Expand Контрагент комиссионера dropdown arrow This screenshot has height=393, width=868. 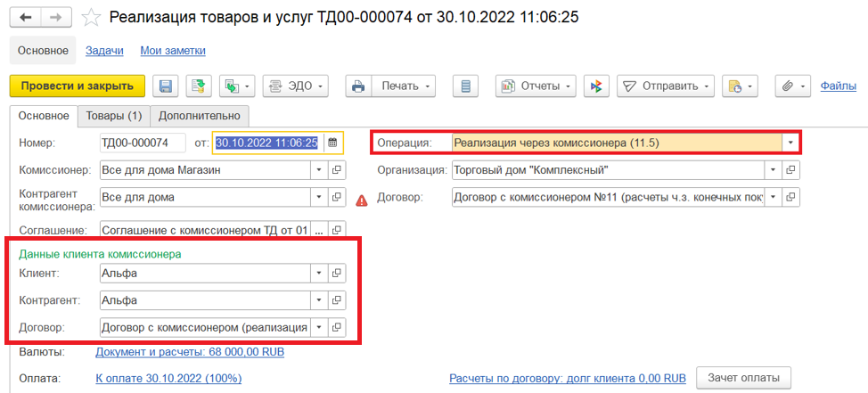pyautogui.click(x=319, y=196)
